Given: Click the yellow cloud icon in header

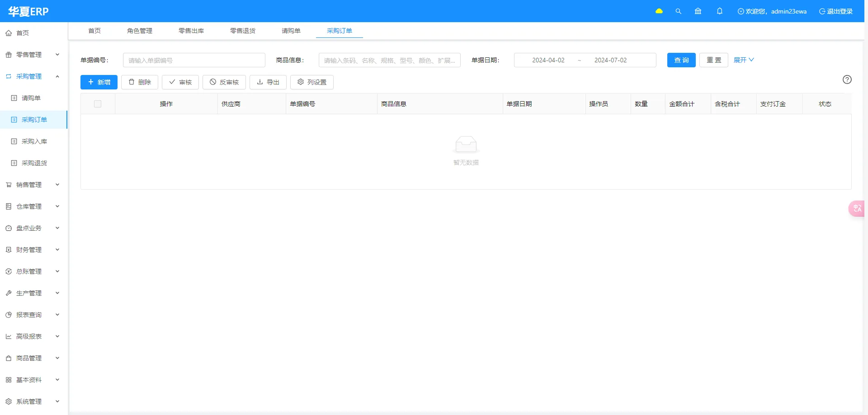Looking at the screenshot, I should 659,11.
